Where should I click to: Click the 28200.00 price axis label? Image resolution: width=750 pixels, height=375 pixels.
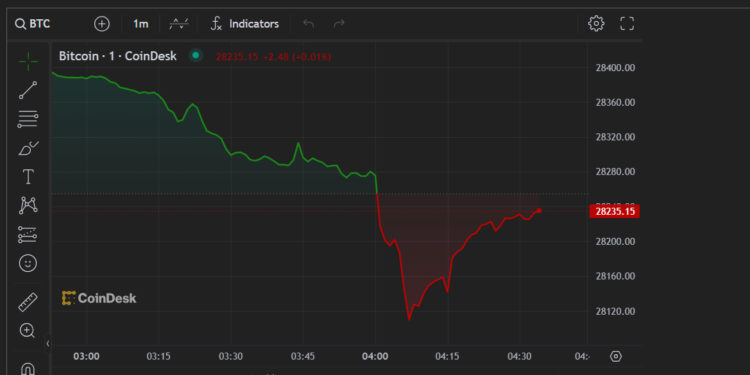(615, 242)
